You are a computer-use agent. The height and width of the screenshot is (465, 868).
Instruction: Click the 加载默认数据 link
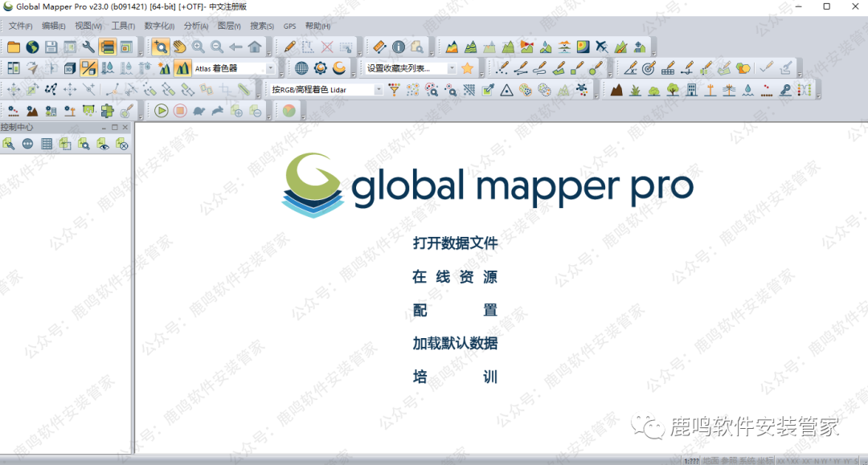coord(455,343)
